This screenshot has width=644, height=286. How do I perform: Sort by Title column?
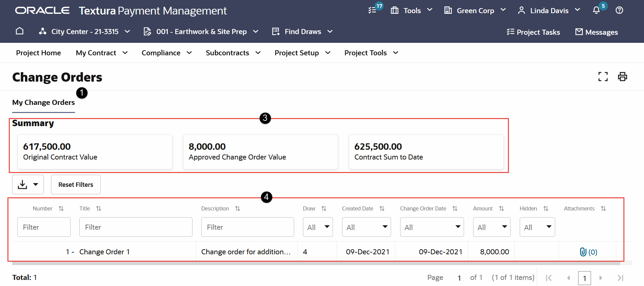click(x=99, y=208)
